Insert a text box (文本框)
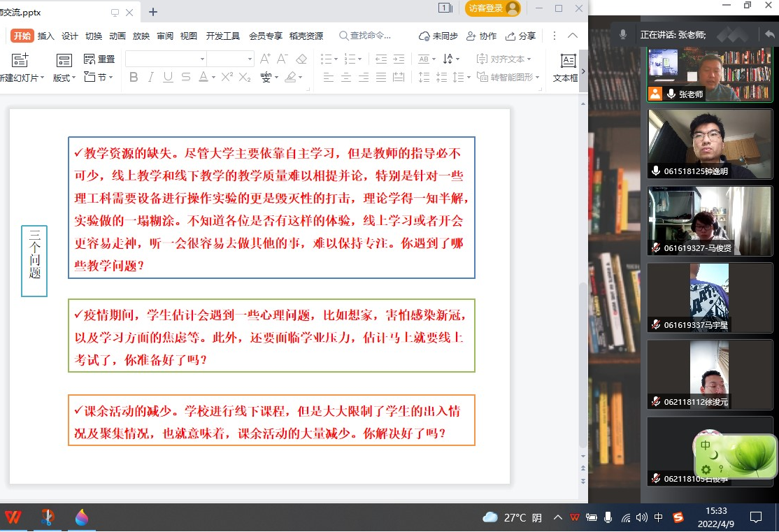779x532 pixels. 567,67
